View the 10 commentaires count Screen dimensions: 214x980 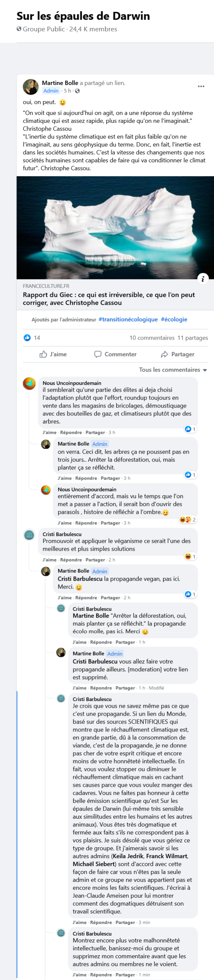pyautogui.click(x=152, y=338)
